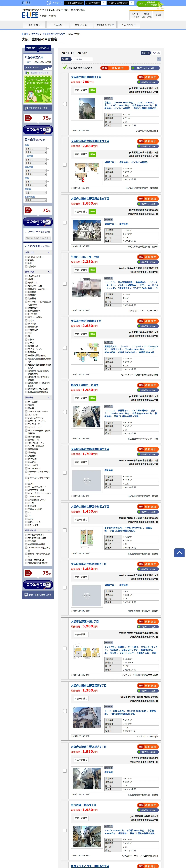Viewport: 186px width, 868px height.
Task: Open 駐車場 header link
Action: (158, 15)
